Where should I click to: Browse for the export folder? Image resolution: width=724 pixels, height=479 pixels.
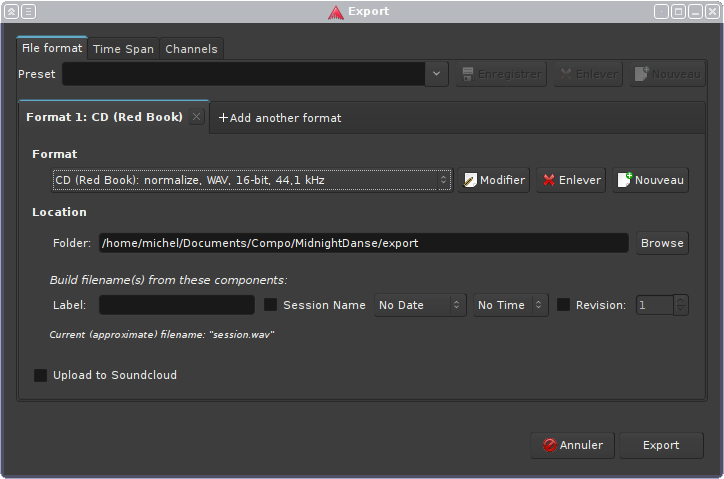[662, 243]
